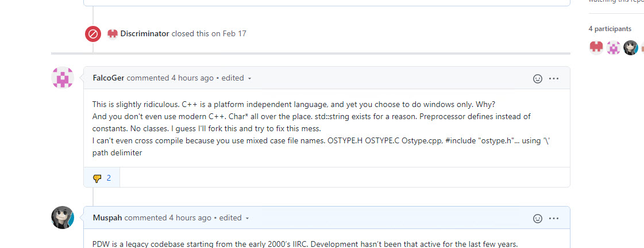
Task: Click Discriminator's small avatar in the closed event
Action: coord(113,33)
